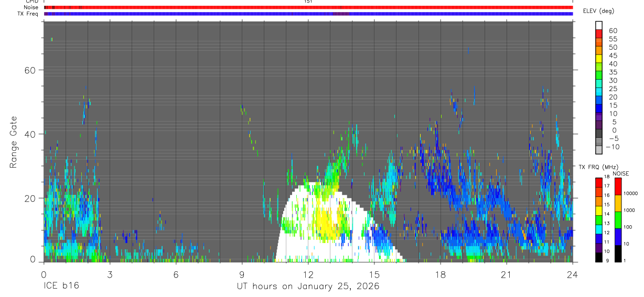Viewport: 644px width, 297px height.
Task: Click the "ICE b16" radar beam label
Action: (62, 287)
